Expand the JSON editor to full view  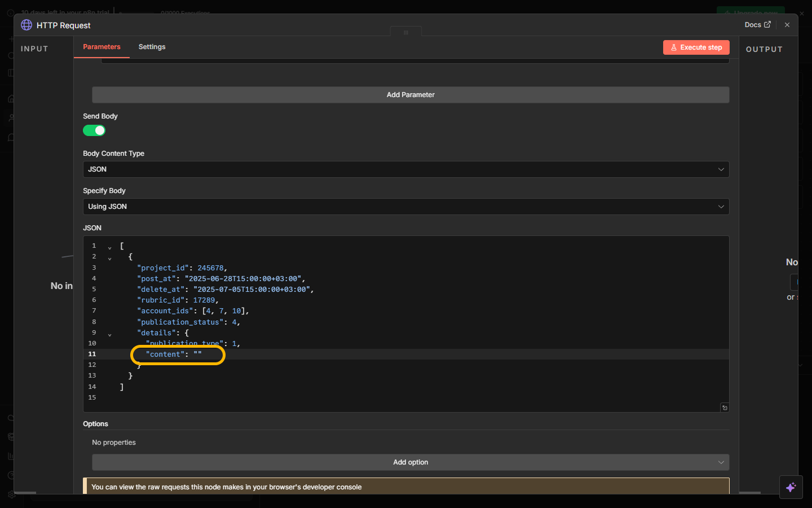(725, 408)
